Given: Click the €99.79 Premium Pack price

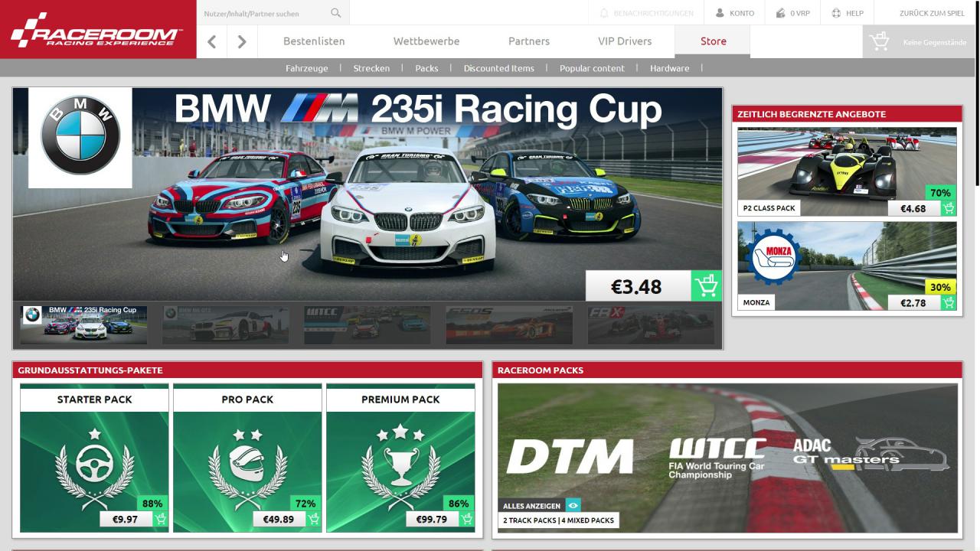Looking at the screenshot, I should click(x=432, y=519).
